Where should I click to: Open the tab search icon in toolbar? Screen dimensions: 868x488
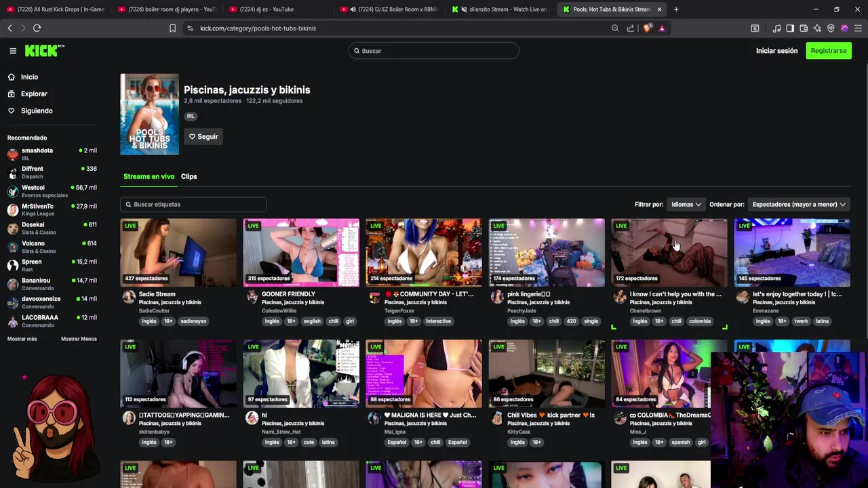(x=755, y=28)
